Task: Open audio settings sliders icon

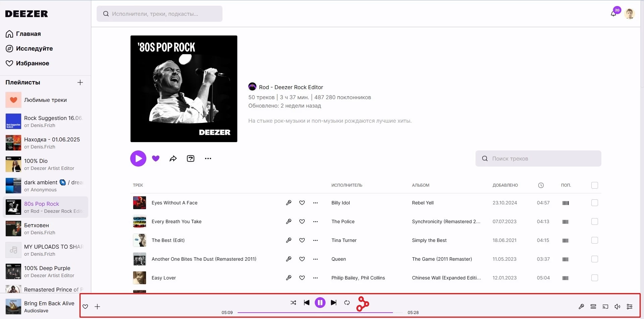Action: tap(630, 307)
